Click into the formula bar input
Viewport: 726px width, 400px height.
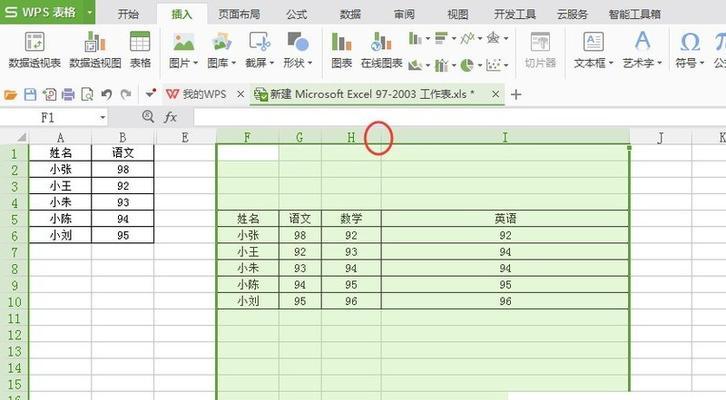click(x=459, y=118)
